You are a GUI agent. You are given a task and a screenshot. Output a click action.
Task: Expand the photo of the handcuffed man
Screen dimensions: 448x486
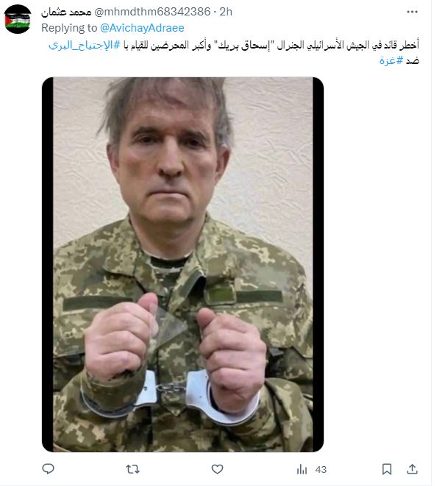[182, 265]
